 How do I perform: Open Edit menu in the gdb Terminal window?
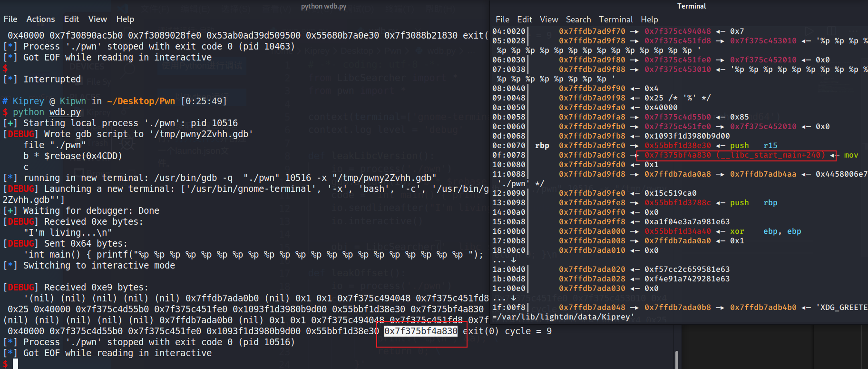coord(524,20)
